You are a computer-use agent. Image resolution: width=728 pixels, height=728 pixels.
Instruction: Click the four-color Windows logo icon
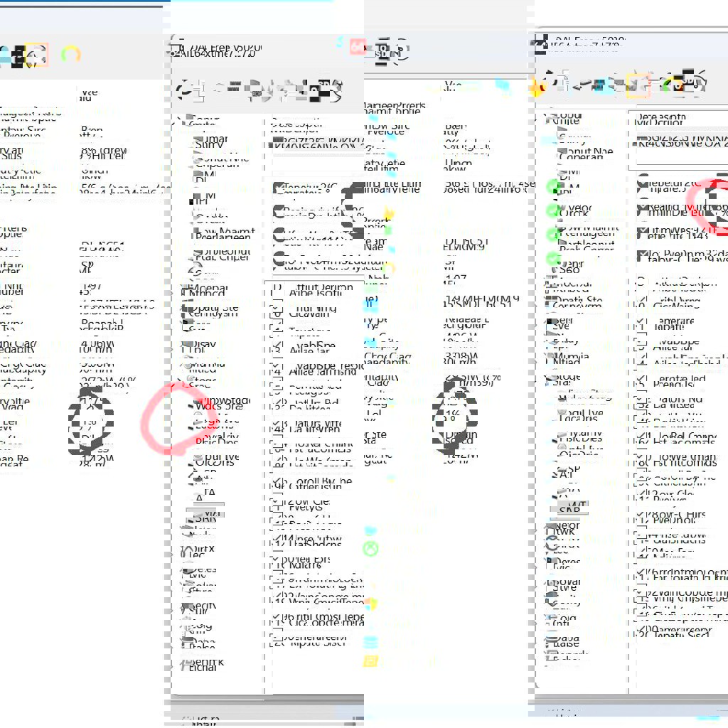coord(369,604)
